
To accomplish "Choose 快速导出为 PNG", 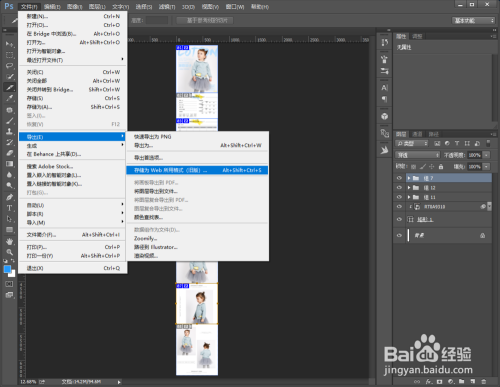I will [197, 137].
